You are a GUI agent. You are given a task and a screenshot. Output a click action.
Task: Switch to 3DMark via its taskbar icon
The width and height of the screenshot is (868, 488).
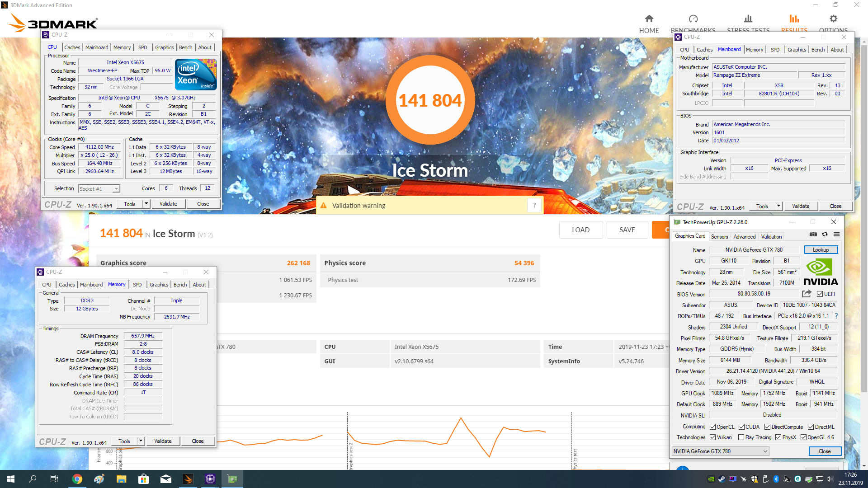coord(188,479)
